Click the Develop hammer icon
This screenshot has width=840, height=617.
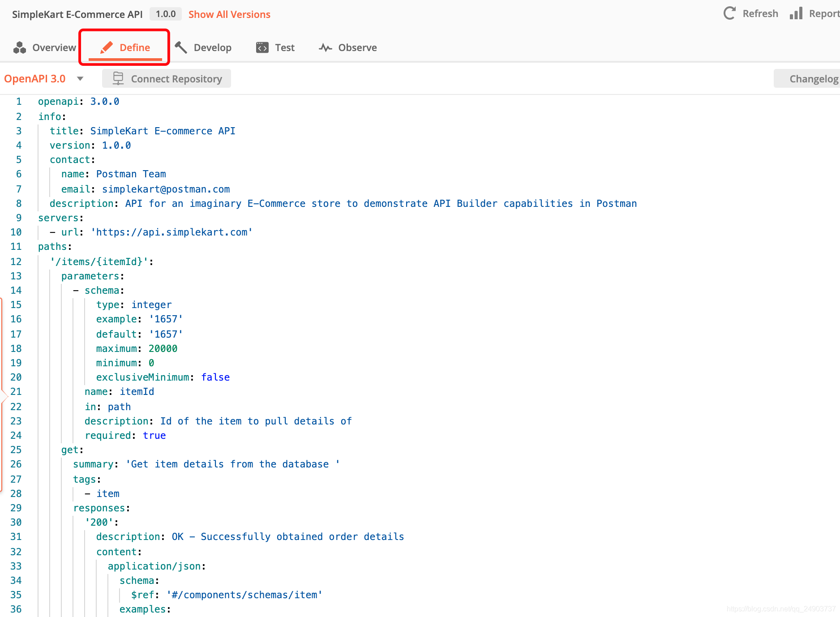tap(181, 47)
